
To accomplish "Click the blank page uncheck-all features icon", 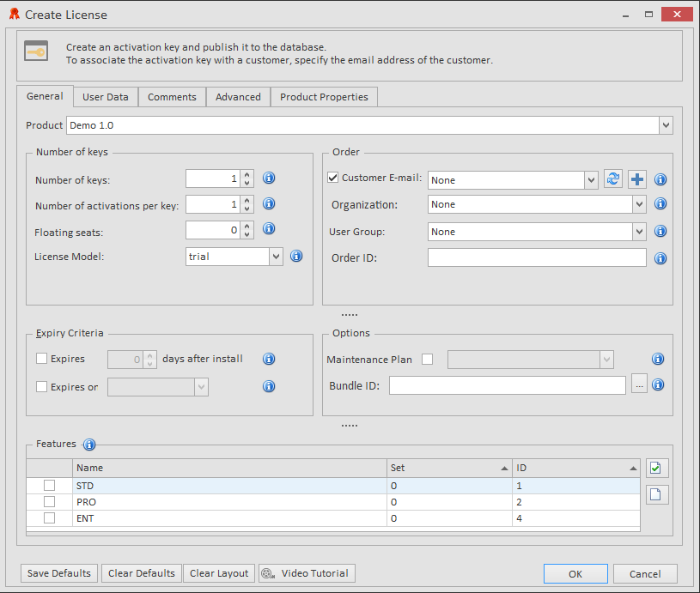I will click(x=656, y=494).
